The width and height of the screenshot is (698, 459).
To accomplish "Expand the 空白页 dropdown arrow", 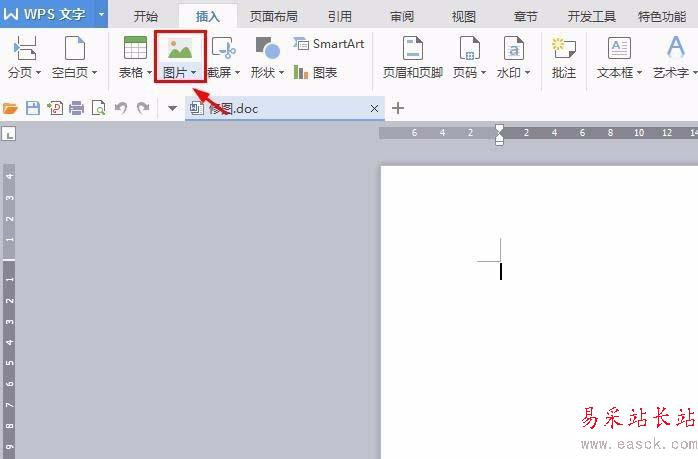I will [x=94, y=73].
